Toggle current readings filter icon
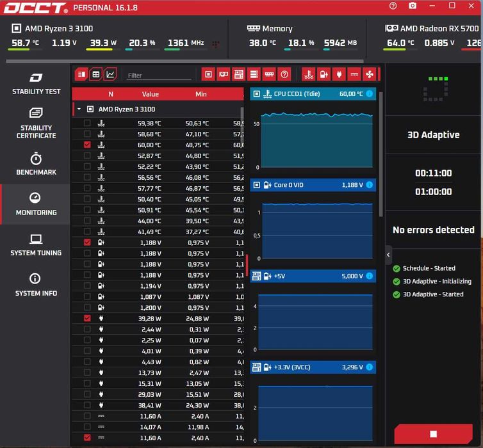 (x=354, y=74)
